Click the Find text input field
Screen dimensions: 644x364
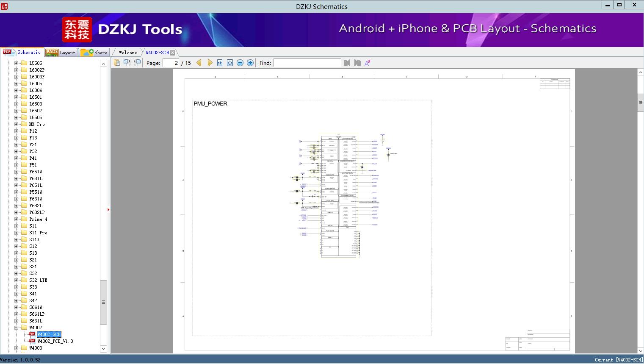307,63
